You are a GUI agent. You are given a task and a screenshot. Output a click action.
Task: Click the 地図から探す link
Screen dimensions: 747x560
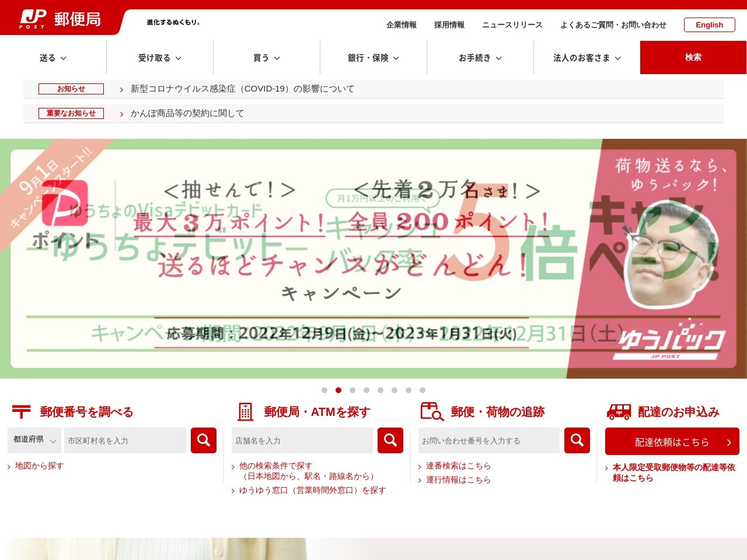(x=39, y=466)
